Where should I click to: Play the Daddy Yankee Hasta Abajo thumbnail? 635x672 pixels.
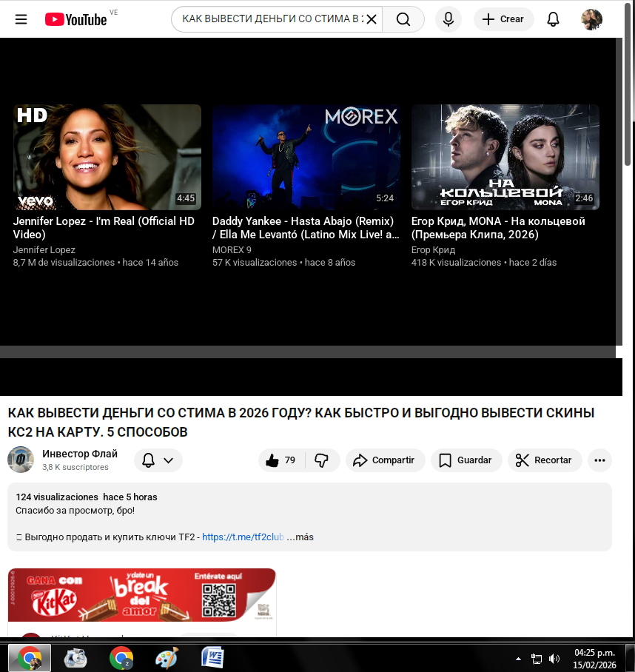coord(306,158)
